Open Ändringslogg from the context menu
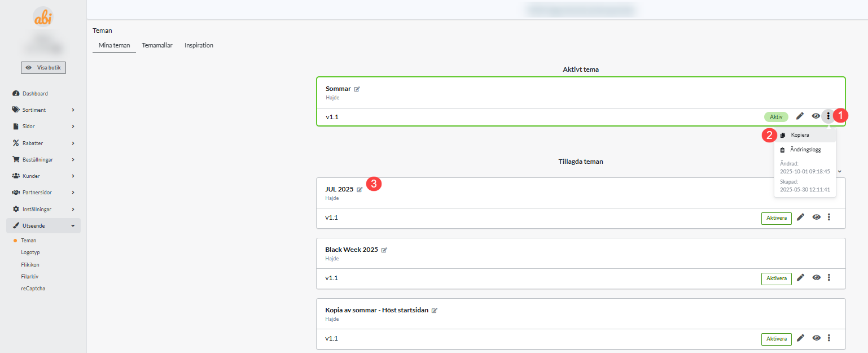The height and width of the screenshot is (353, 868). coord(805,150)
